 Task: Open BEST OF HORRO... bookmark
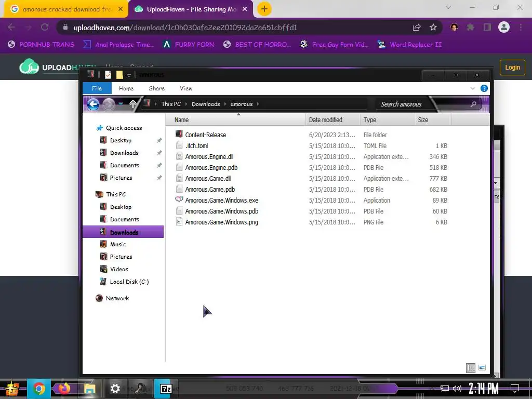[x=257, y=45]
